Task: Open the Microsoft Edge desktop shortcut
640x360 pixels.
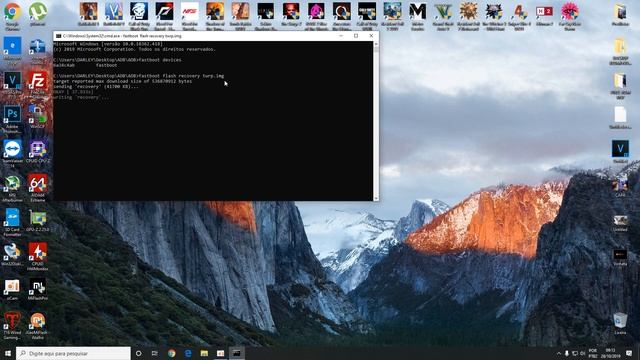Action: pyautogui.click(x=12, y=48)
